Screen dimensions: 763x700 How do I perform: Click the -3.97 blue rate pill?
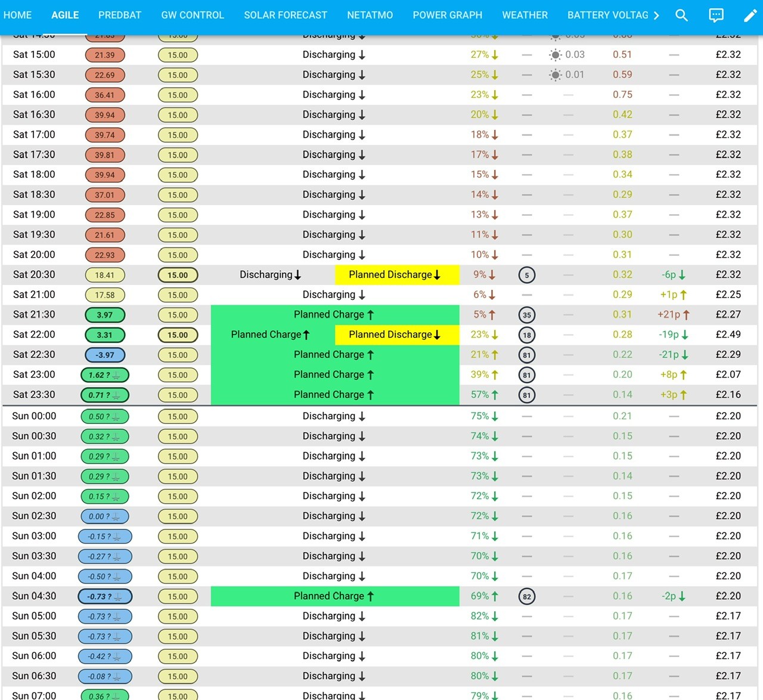point(105,355)
